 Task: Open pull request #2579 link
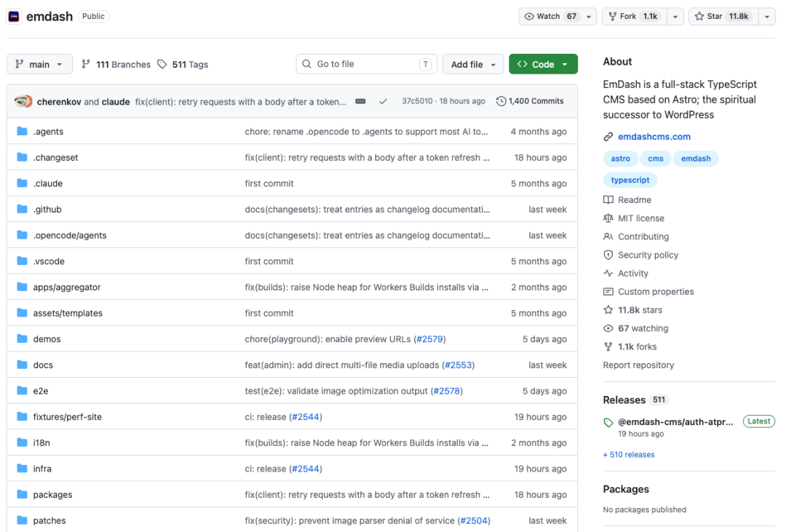[429, 339]
